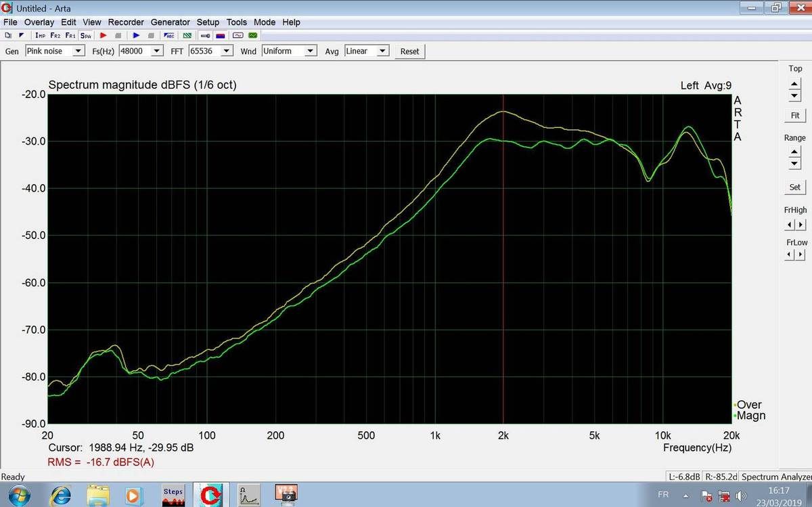Screen dimensions: 812x507
Task: Decrease the Range with down arrow
Action: (x=795, y=164)
